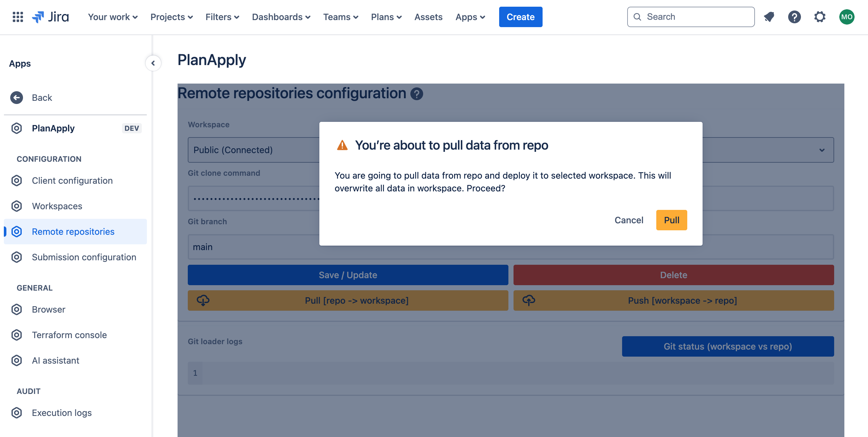Viewport: 868px width, 437px height.
Task: Open the settings gear icon
Action: point(819,17)
